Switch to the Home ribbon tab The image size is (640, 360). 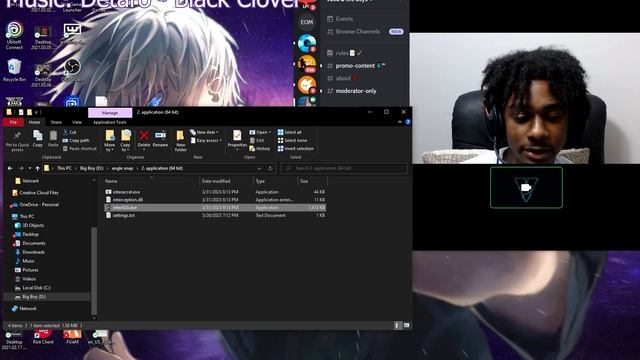[x=34, y=122]
